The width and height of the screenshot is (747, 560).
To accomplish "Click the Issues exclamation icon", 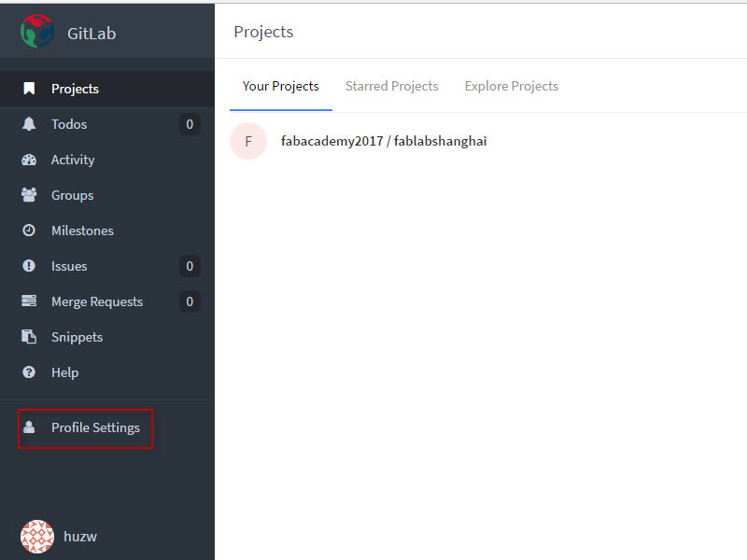I will coord(29,266).
